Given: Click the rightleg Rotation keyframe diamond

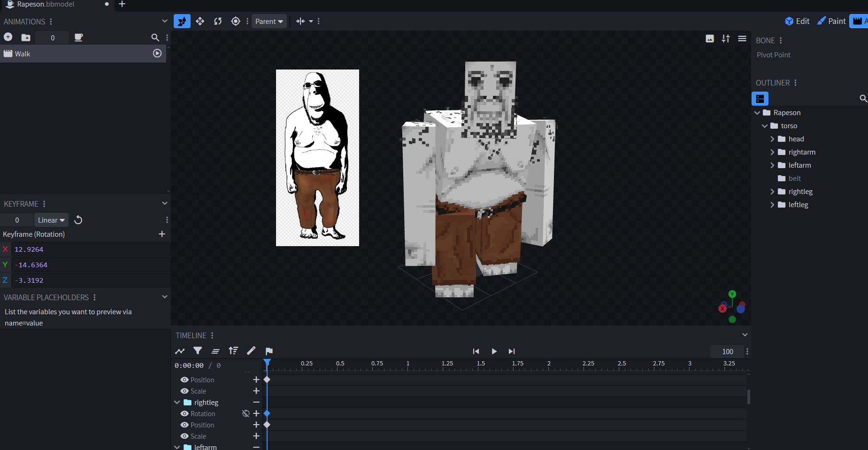Looking at the screenshot, I should pos(267,414).
